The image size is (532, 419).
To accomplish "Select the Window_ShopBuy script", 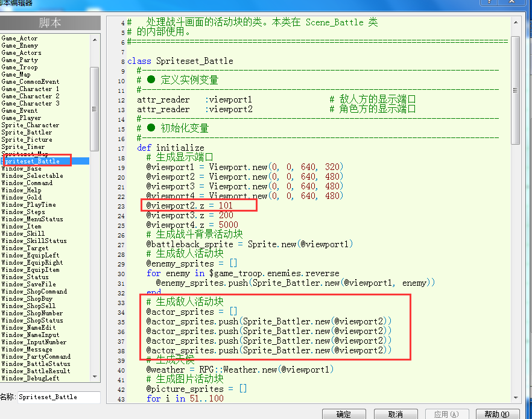I will pyautogui.click(x=27, y=298).
